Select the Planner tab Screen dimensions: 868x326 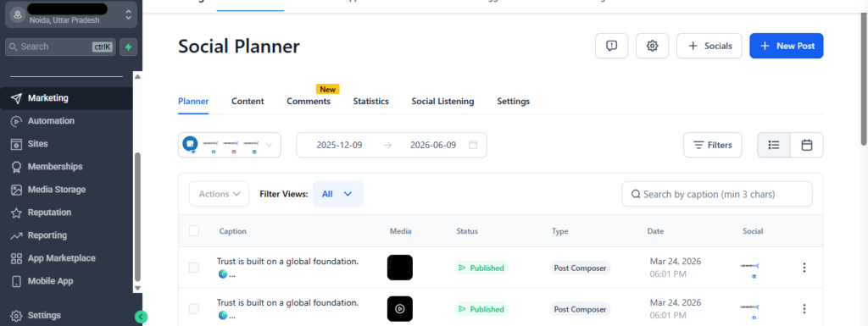193,102
